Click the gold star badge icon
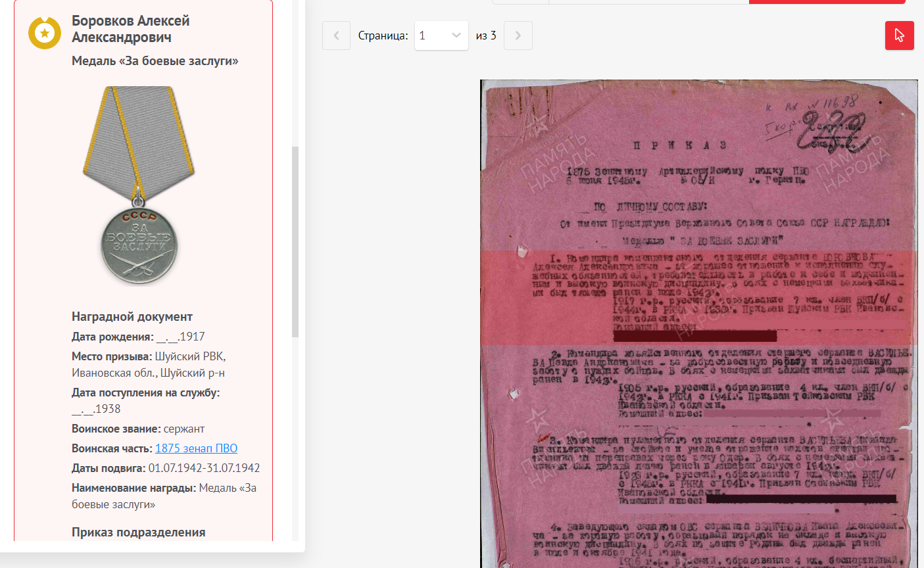 tap(45, 33)
